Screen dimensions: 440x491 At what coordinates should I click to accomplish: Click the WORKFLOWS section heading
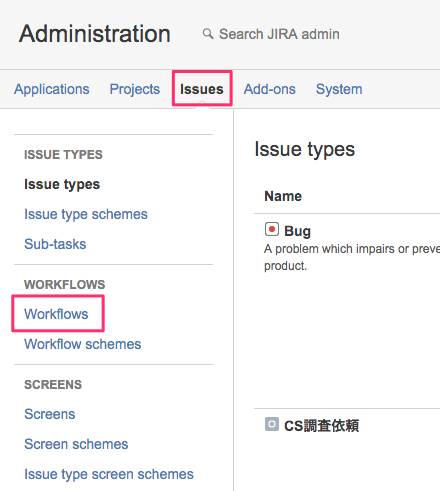64,285
